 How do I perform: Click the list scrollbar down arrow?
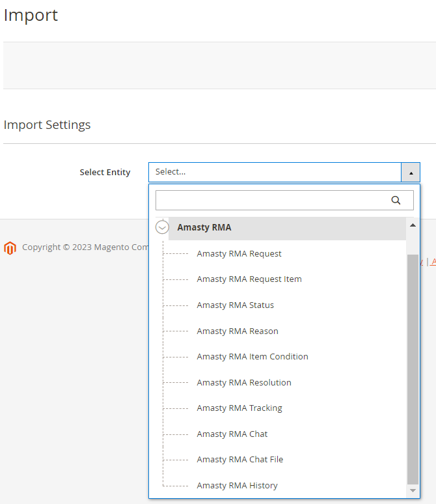413,491
